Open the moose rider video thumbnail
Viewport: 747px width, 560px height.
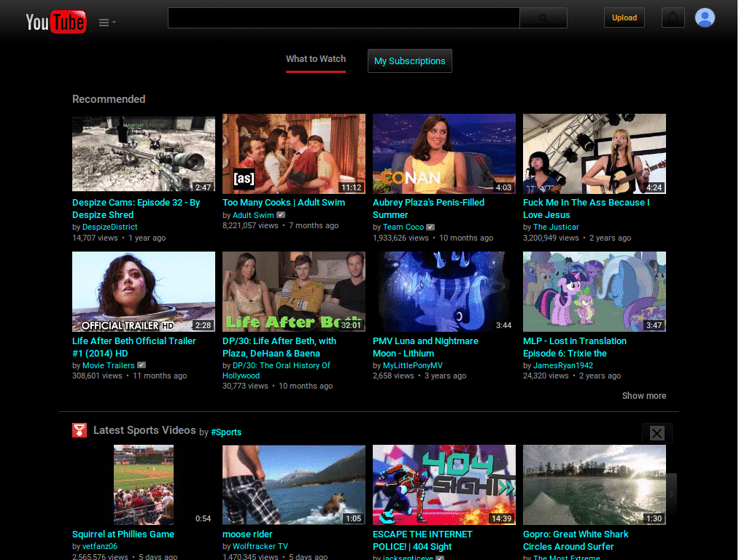(294, 485)
